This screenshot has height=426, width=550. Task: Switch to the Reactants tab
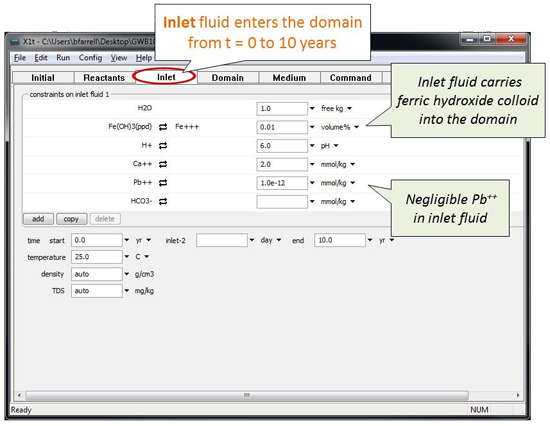pyautogui.click(x=104, y=78)
